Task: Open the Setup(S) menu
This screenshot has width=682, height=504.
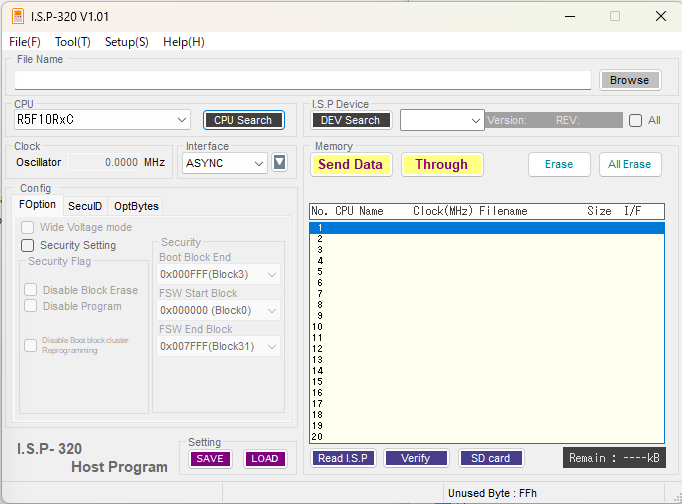Action: 127,42
